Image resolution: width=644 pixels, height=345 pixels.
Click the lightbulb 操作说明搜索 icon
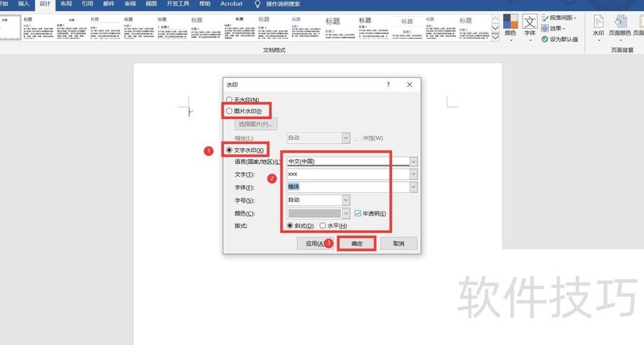point(258,4)
